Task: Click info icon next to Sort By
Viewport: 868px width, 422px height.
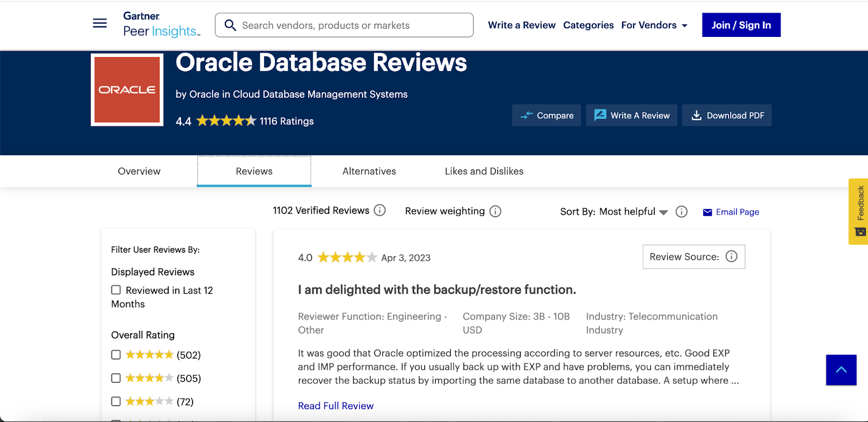Action: pyautogui.click(x=681, y=212)
